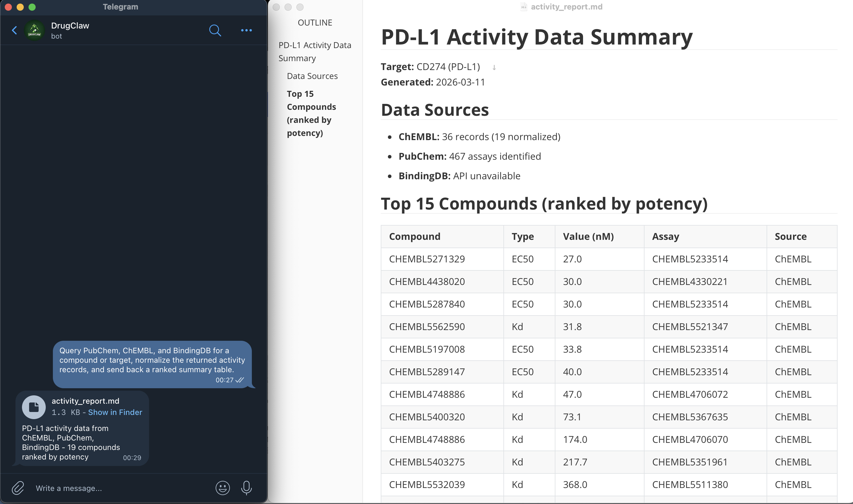
Task: Open the DrugClaw bot avatar
Action: [34, 30]
